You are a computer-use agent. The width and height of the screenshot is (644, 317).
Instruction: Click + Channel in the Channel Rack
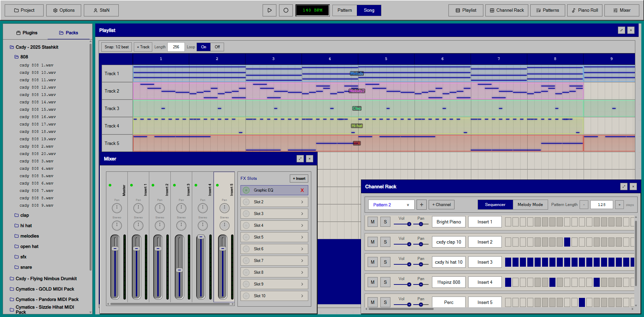(441, 205)
